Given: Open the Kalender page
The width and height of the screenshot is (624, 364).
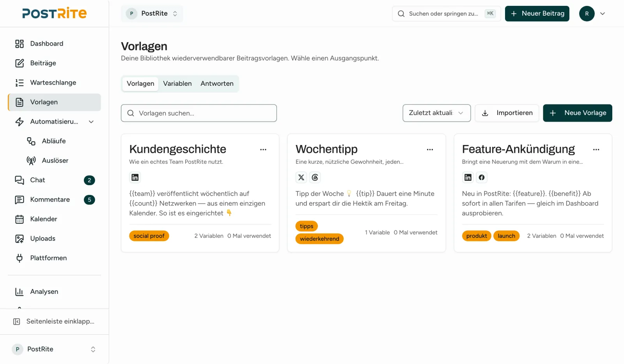Looking at the screenshot, I should 54,219.
